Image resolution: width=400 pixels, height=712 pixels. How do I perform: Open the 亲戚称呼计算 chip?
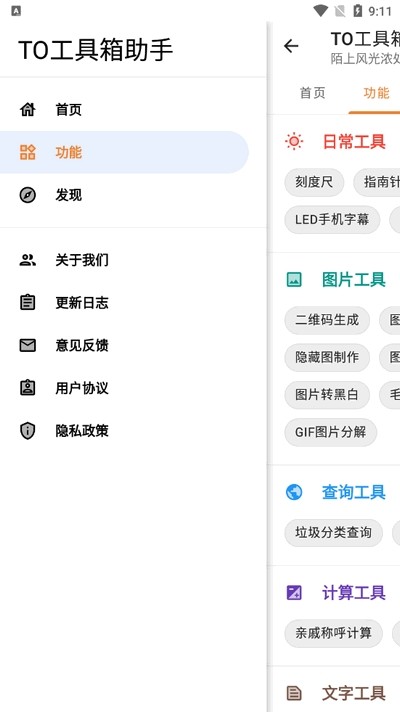point(333,633)
